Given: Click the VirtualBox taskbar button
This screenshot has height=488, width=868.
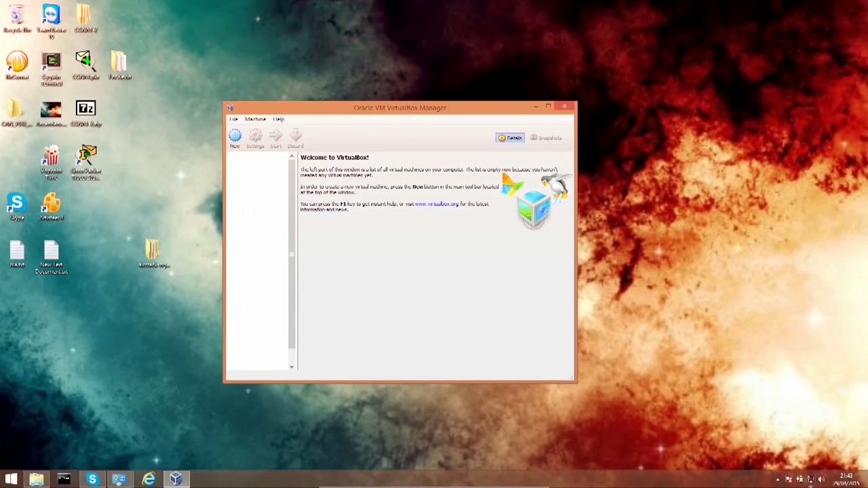Looking at the screenshot, I should pyautogui.click(x=176, y=479).
